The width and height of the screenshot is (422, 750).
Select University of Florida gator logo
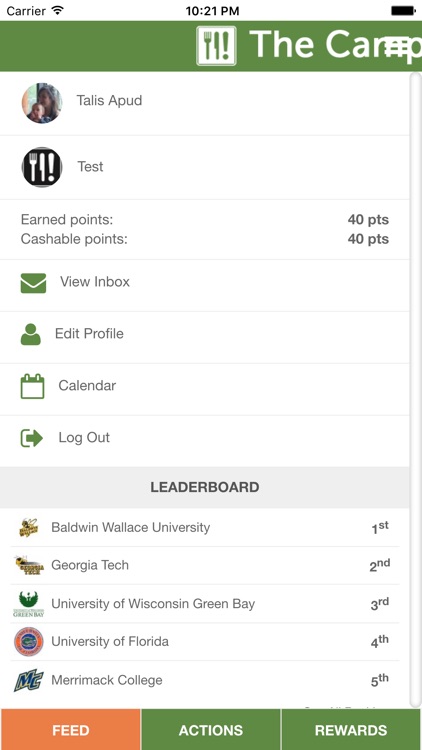coord(29,641)
